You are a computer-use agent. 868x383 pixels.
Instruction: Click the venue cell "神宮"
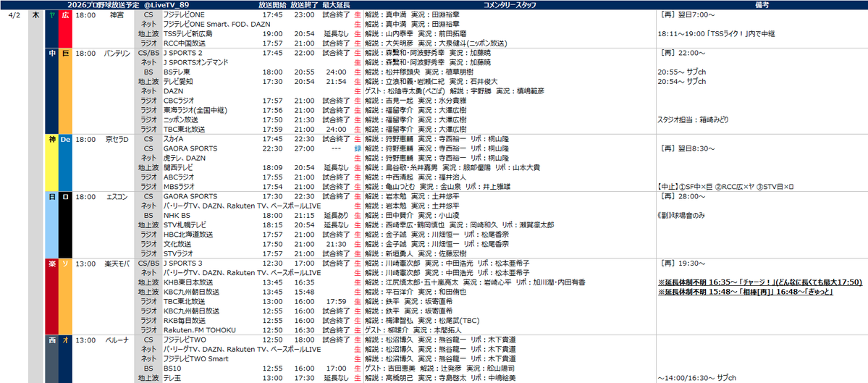coord(118,15)
